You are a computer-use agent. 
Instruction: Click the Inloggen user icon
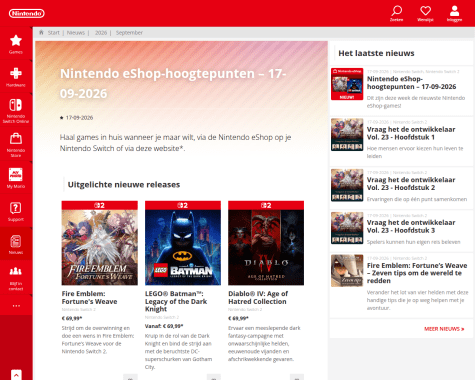[x=454, y=13]
